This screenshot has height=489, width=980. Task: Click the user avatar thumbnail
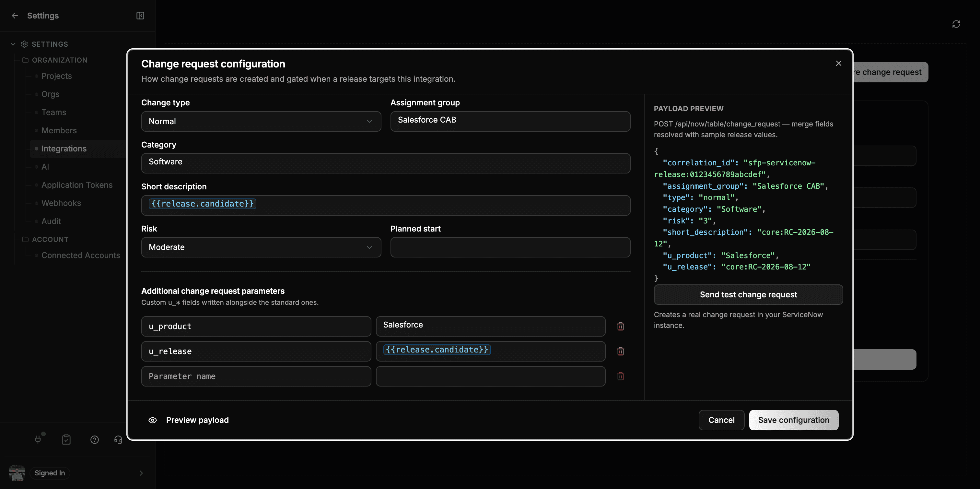(17, 473)
